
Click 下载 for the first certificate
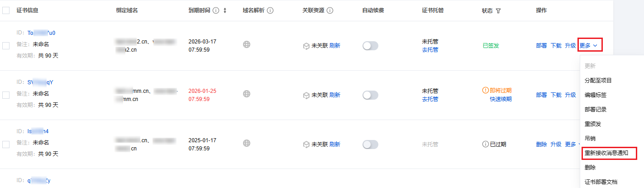pyautogui.click(x=556, y=45)
